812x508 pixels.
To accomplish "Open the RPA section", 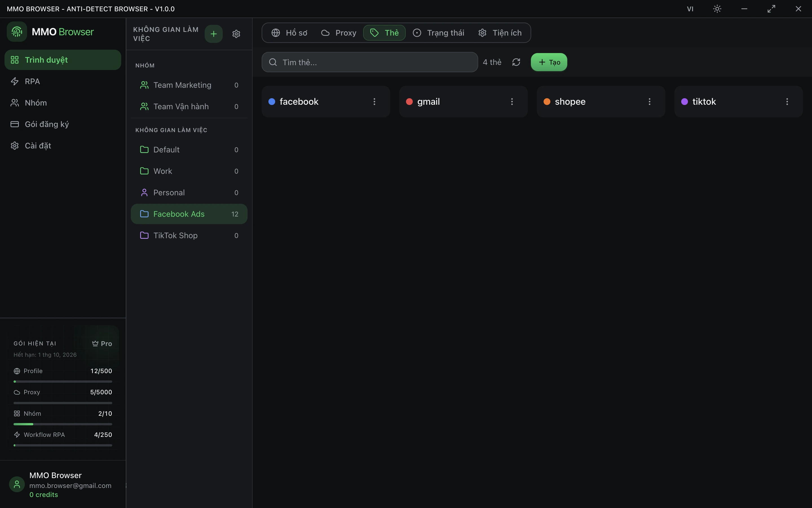I will click(63, 81).
